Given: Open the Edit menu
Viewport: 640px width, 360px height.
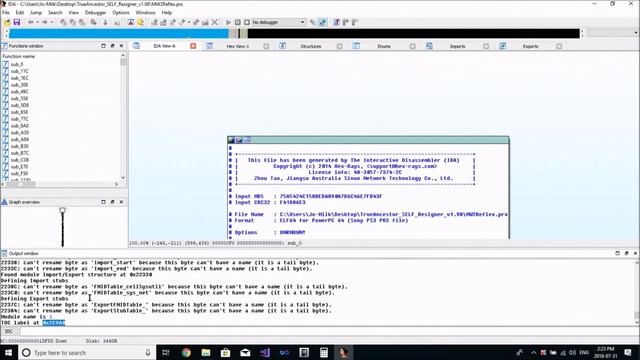Looking at the screenshot, I should point(20,13).
